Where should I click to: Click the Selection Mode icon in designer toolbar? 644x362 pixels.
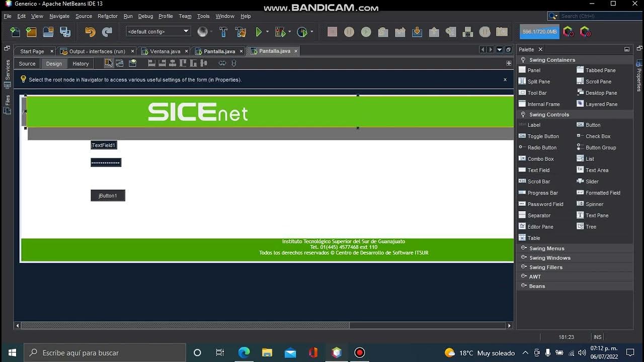click(x=109, y=63)
